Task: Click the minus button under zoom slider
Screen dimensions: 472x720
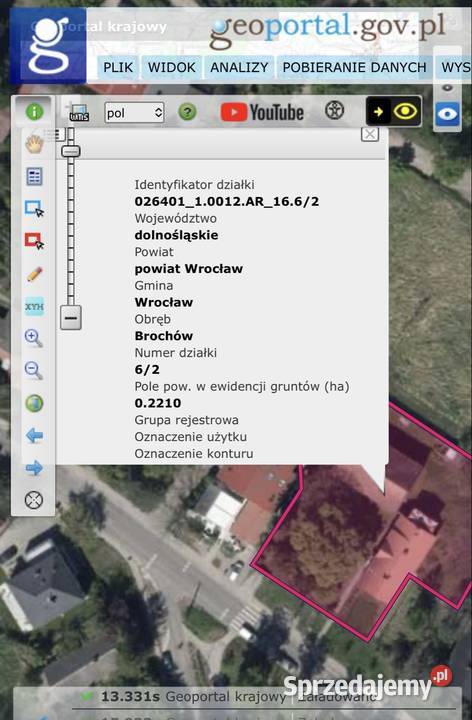Action: click(71, 318)
